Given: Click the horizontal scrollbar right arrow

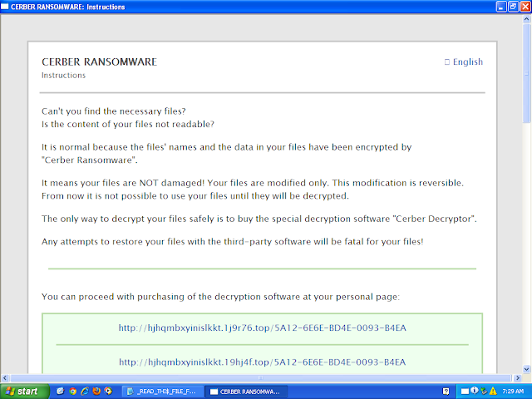Looking at the screenshot, I should [x=517, y=377].
